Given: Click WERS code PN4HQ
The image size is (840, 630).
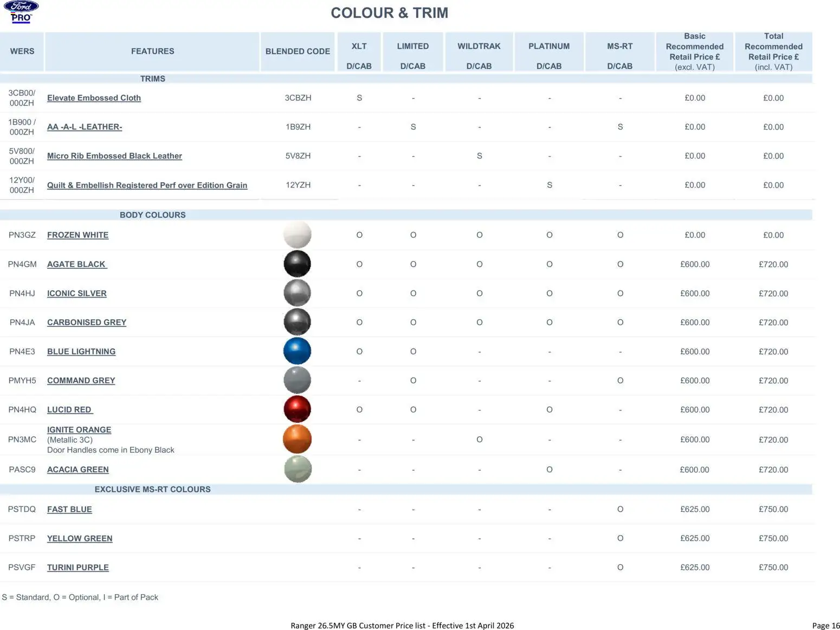Looking at the screenshot, I should pyautogui.click(x=22, y=410).
